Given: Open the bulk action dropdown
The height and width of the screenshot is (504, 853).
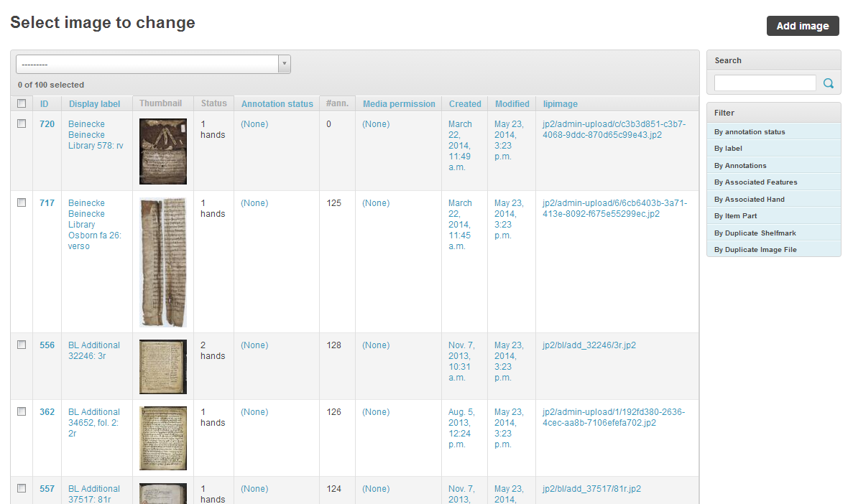Looking at the screenshot, I should [153, 64].
